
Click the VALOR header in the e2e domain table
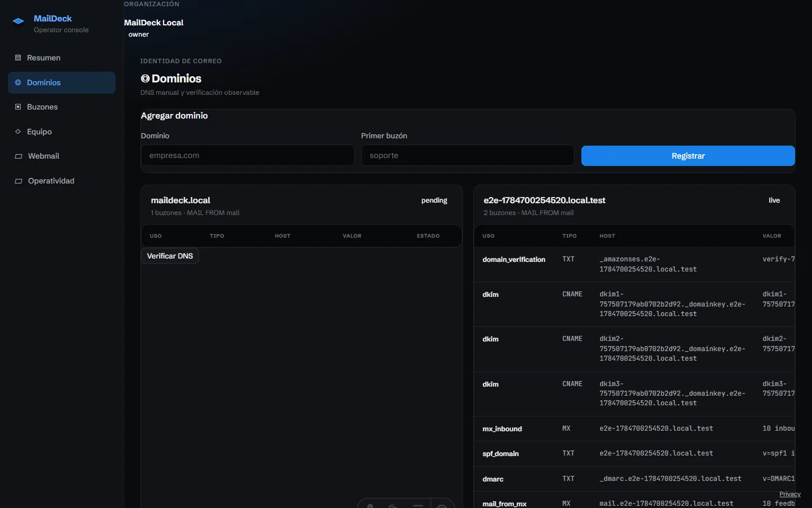(x=772, y=236)
